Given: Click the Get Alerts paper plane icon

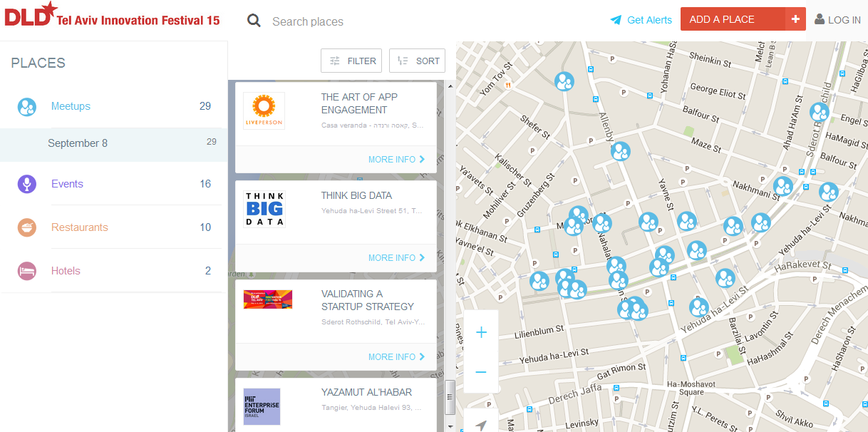Looking at the screenshot, I should (616, 20).
